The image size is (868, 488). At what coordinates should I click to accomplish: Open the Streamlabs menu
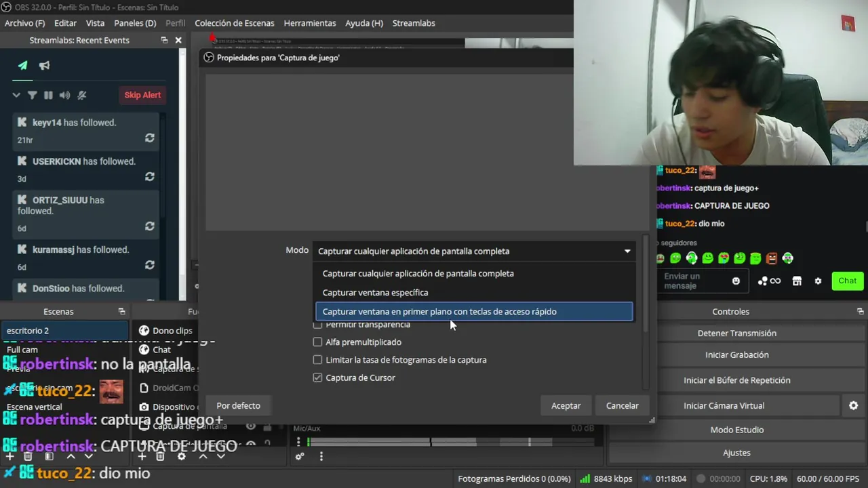point(414,23)
